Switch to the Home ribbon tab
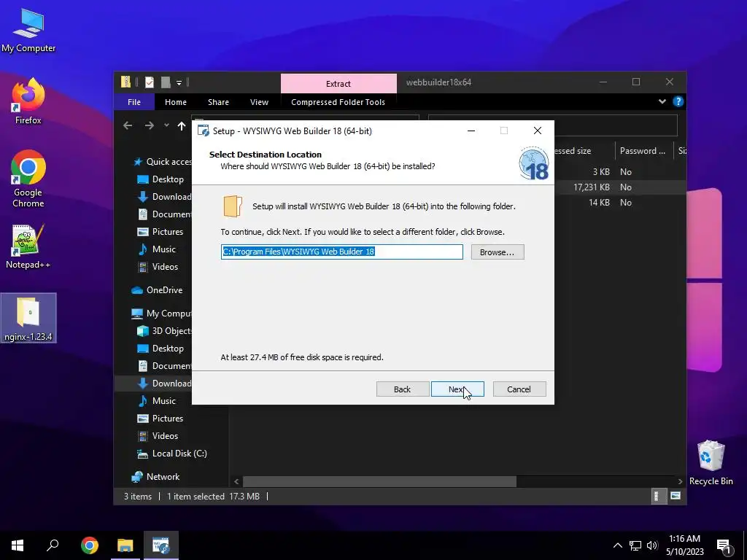The image size is (747, 560). tap(175, 102)
